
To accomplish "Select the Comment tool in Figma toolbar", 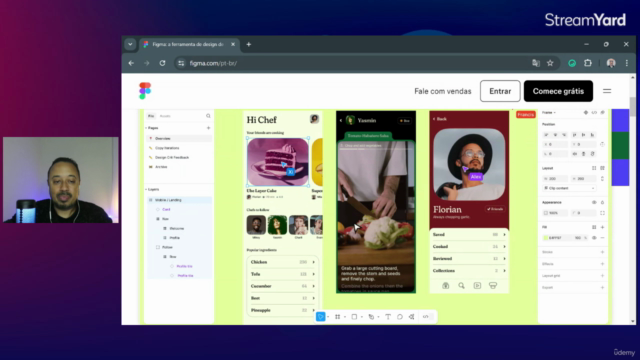I will click(400, 317).
